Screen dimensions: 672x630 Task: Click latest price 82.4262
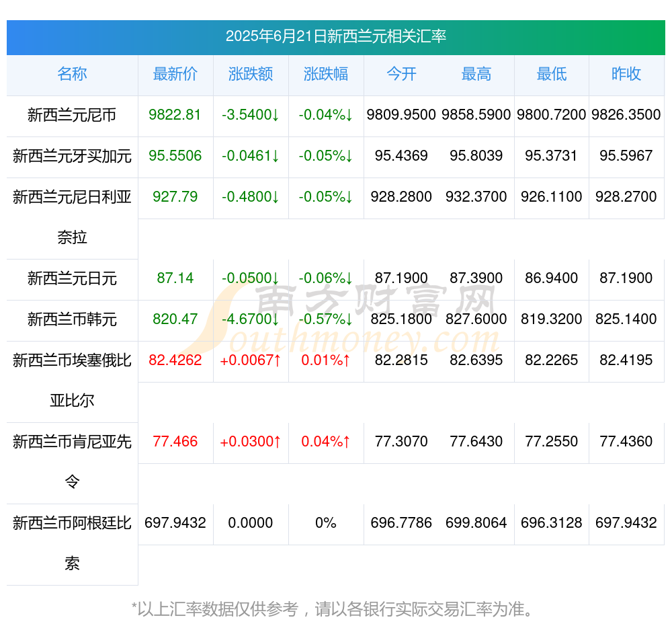175,360
